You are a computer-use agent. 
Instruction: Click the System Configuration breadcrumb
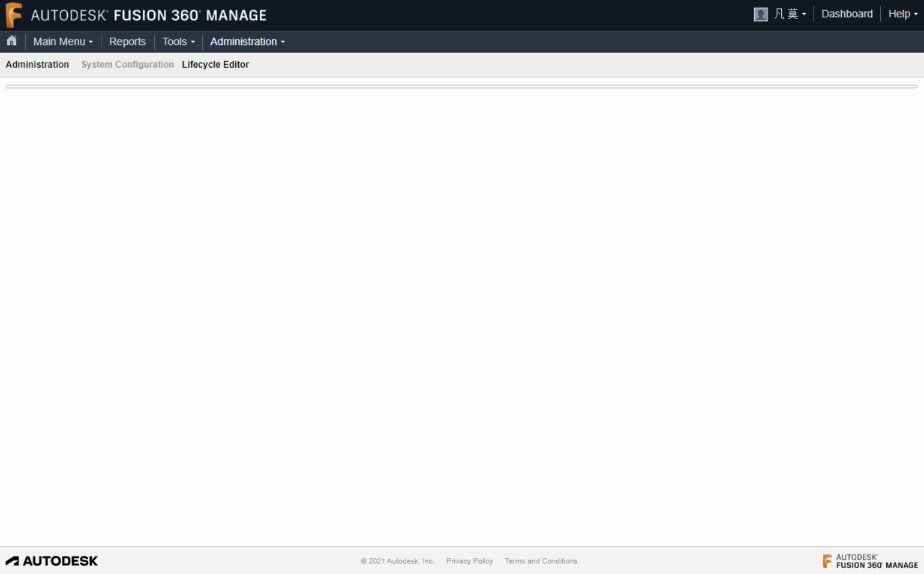point(127,64)
